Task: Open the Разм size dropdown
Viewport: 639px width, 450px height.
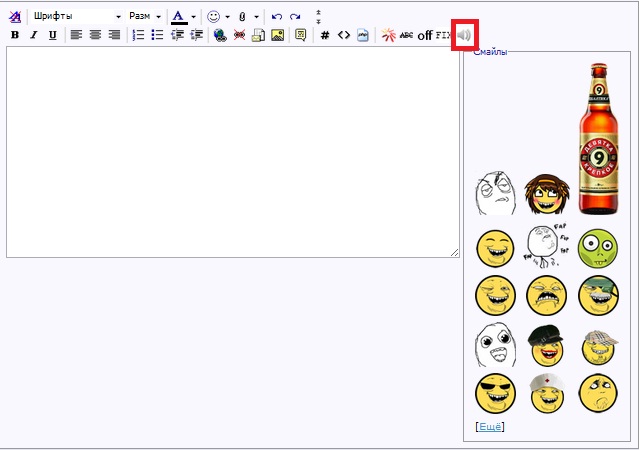Action: [x=145, y=17]
